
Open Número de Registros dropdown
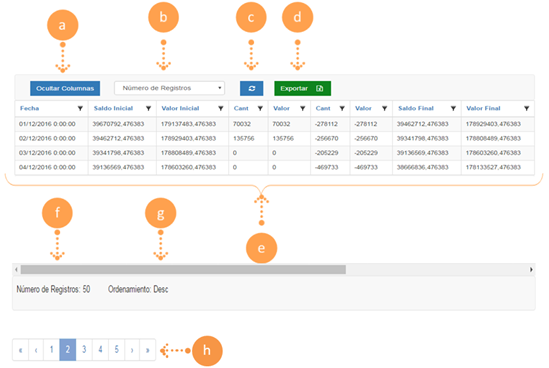point(169,88)
